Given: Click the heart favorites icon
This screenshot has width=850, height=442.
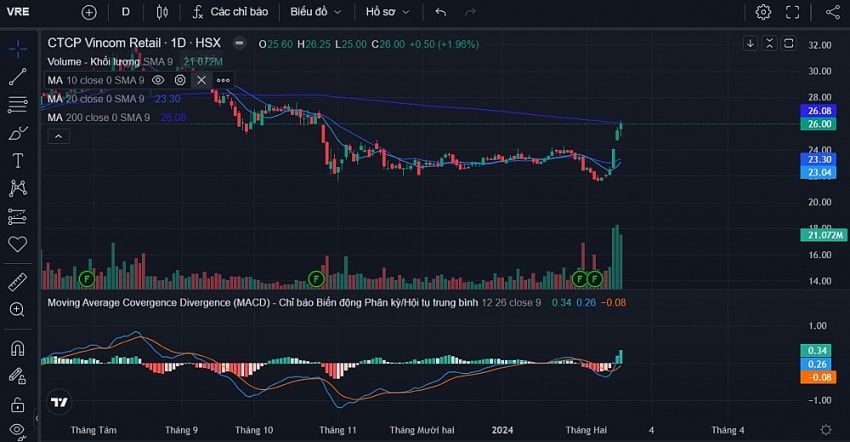Looking at the screenshot, I should click(17, 244).
